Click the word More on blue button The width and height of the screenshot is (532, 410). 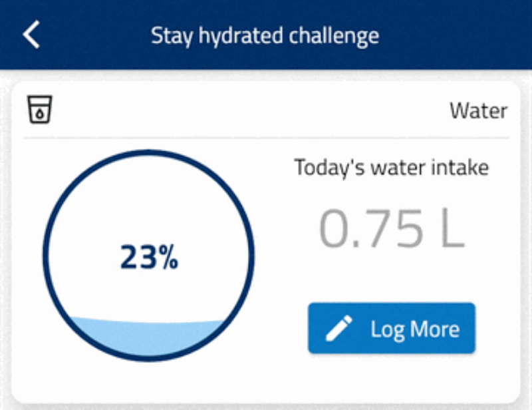[x=435, y=329]
